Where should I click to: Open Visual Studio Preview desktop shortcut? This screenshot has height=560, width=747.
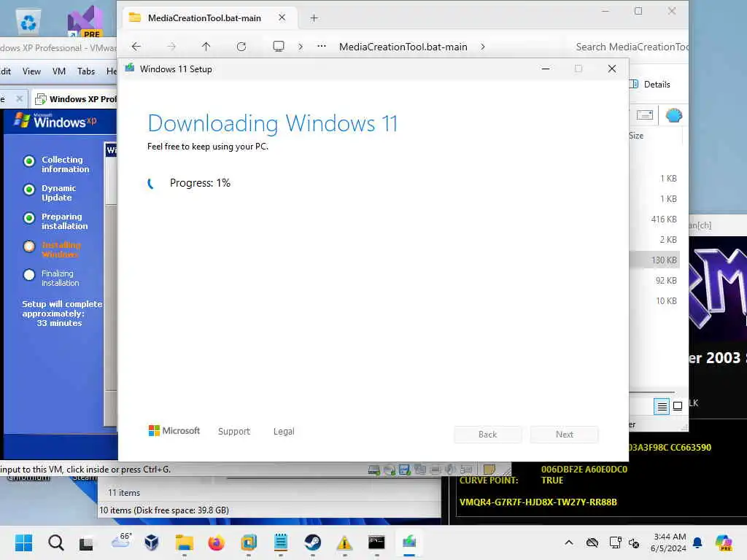point(85,23)
